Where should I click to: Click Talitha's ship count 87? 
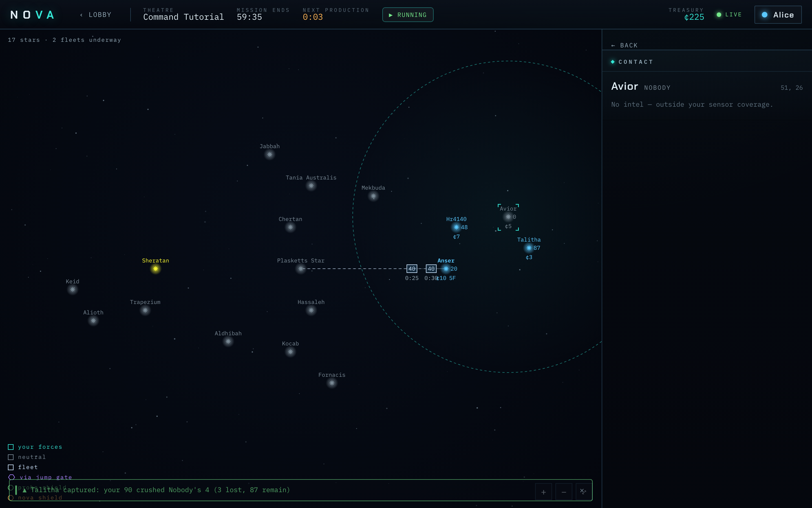[537, 248]
